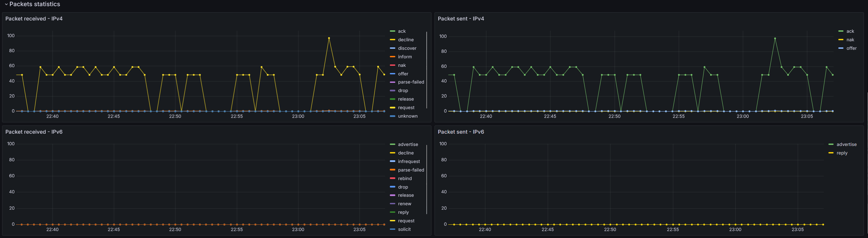Toggle "infrequest" series in IPv6 received legend
868x238 pixels.
(409, 162)
